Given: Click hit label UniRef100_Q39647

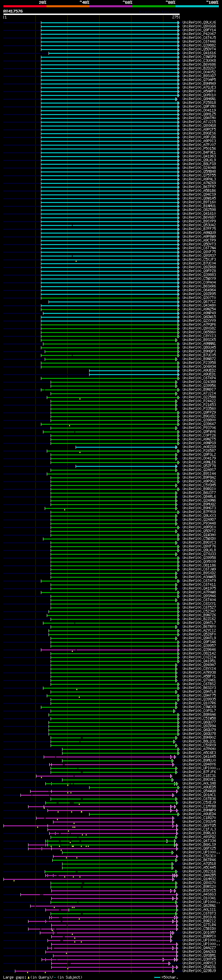Looking at the screenshot, I should (x=199, y=424).
